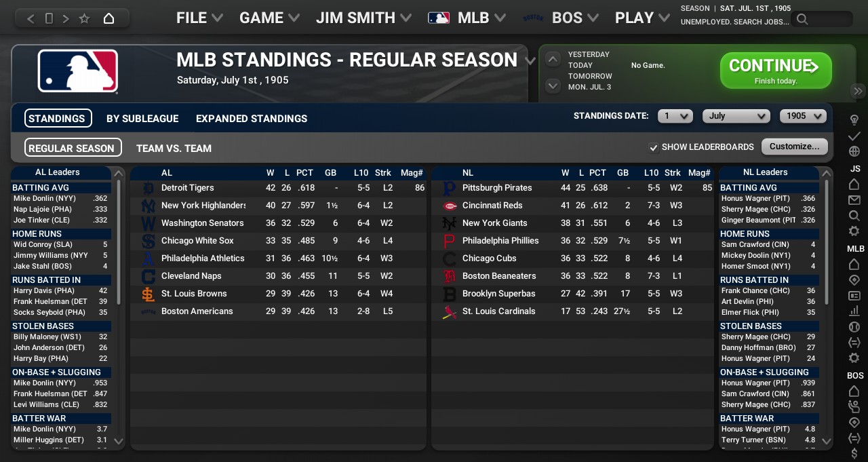This screenshot has height=462, width=868.
Task: Uncheck Show Leaderboards checkbox
Action: point(654,147)
